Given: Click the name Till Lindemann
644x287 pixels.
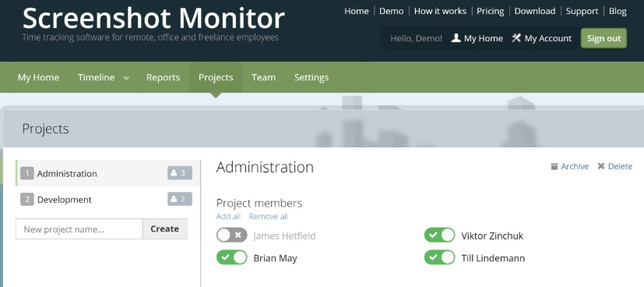Looking at the screenshot, I should point(493,258).
